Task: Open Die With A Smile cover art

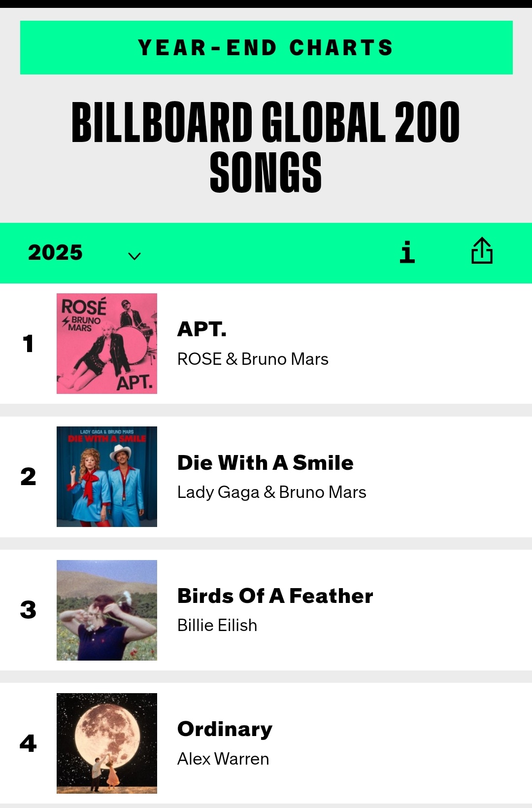Action: [107, 477]
